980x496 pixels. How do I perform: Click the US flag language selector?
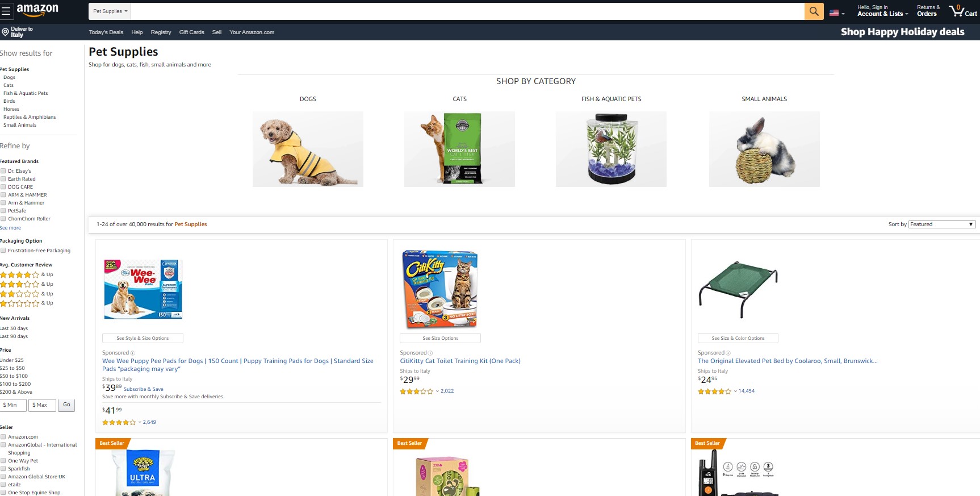point(837,12)
